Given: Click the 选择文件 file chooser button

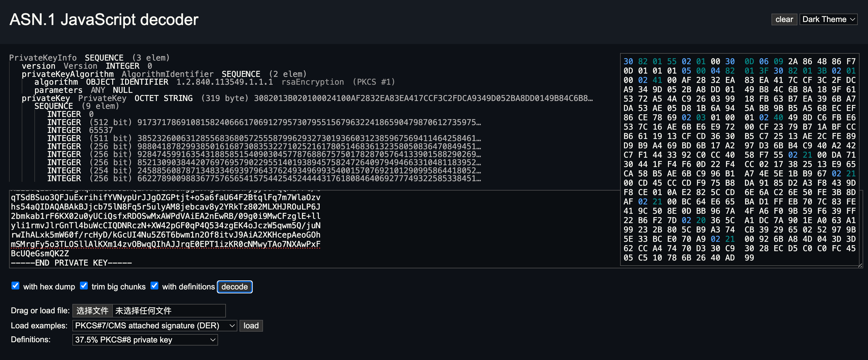Looking at the screenshot, I should click(x=92, y=311).
